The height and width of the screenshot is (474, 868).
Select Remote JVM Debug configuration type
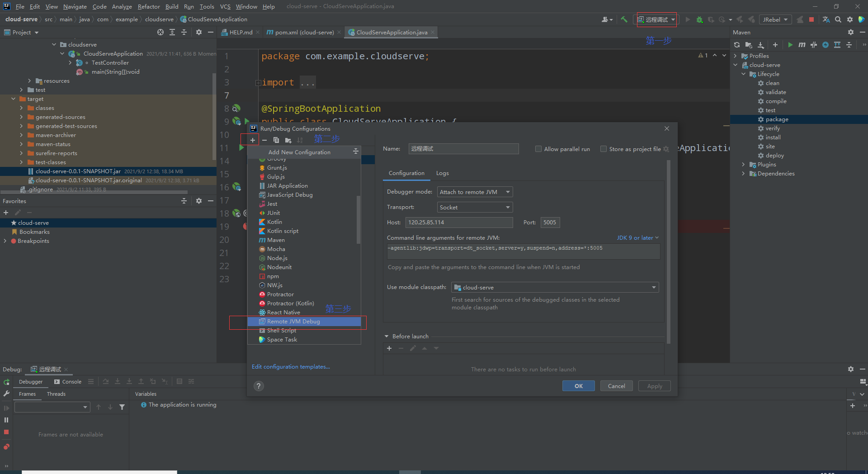[304, 322]
